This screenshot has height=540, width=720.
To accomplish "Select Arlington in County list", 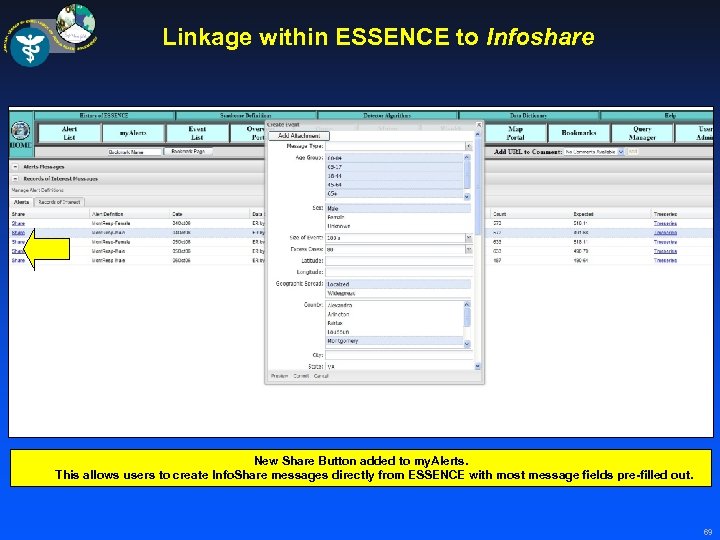I will (x=394, y=314).
